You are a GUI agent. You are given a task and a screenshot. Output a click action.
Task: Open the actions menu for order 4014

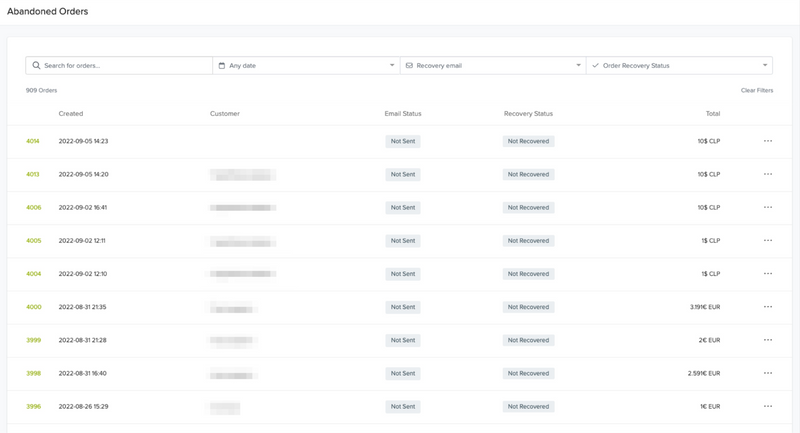pos(767,141)
